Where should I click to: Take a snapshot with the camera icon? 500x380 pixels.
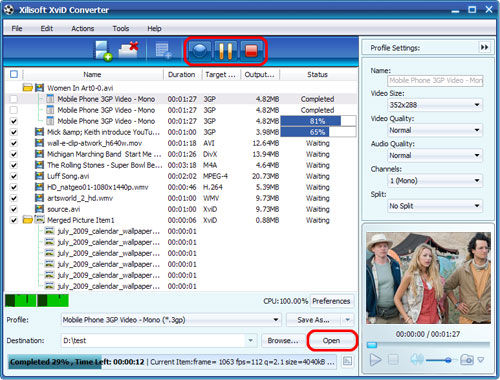467,359
